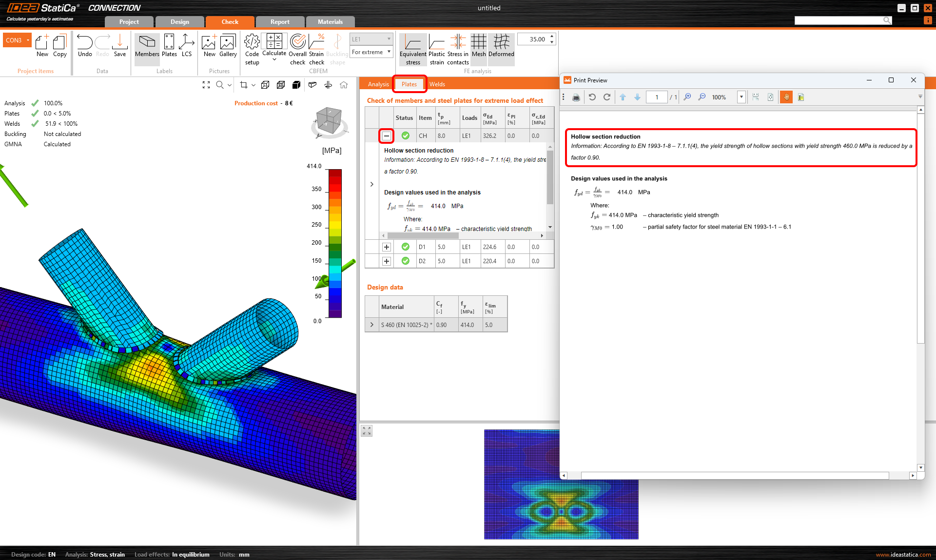
Task: Open the For extreme dropdown
Action: click(x=371, y=52)
